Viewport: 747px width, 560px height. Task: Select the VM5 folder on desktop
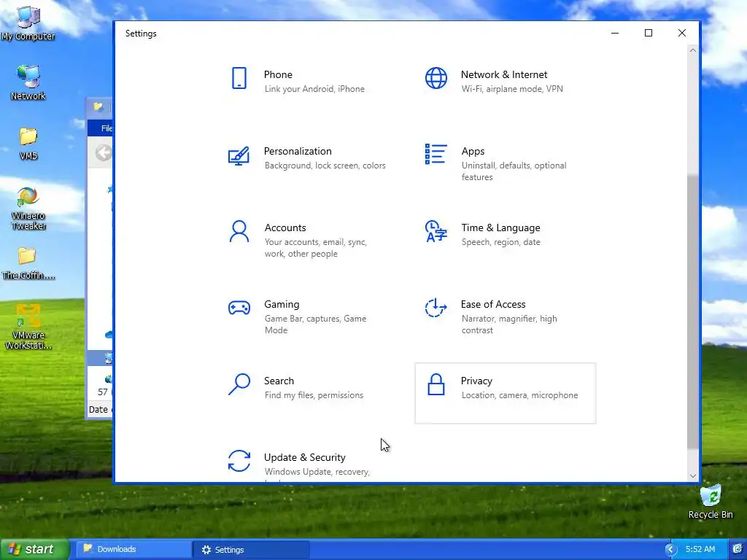[x=28, y=143]
